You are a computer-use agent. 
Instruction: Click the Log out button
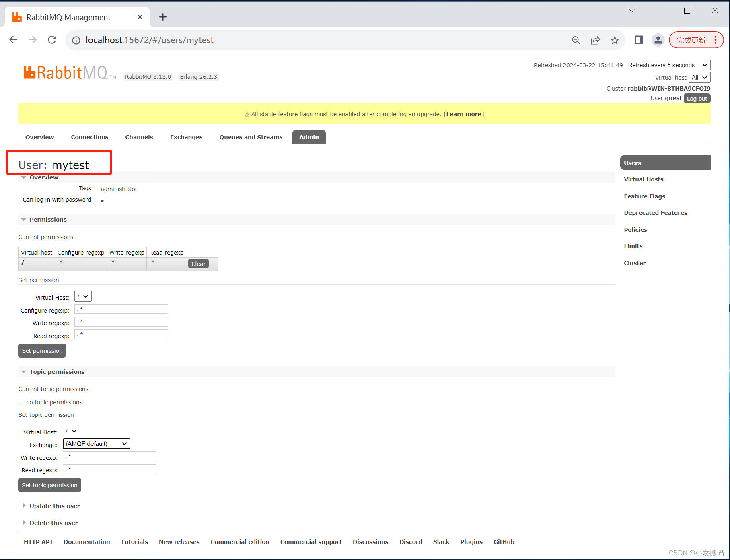[x=697, y=99]
